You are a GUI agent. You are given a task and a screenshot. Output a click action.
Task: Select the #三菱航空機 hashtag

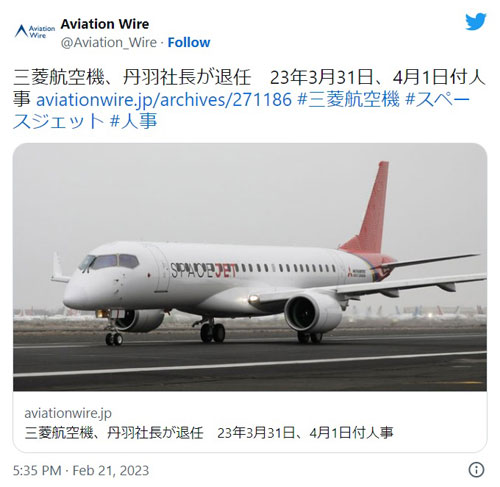tap(348, 99)
